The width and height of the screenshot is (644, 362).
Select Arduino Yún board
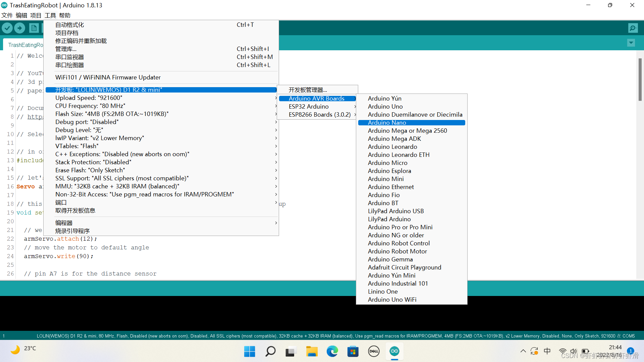point(412,99)
